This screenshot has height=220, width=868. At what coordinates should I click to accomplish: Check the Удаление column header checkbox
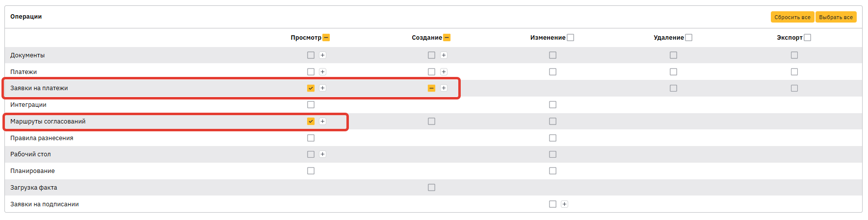(x=688, y=38)
